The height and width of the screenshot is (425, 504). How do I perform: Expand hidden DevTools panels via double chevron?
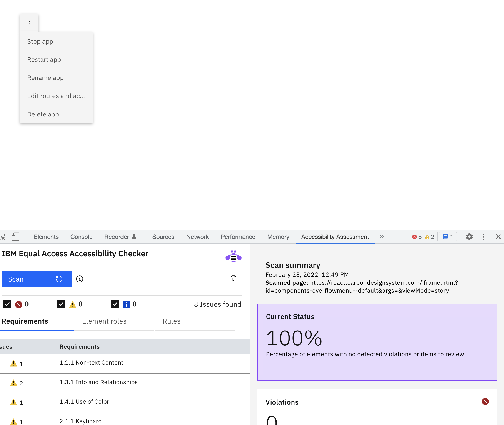(382, 237)
